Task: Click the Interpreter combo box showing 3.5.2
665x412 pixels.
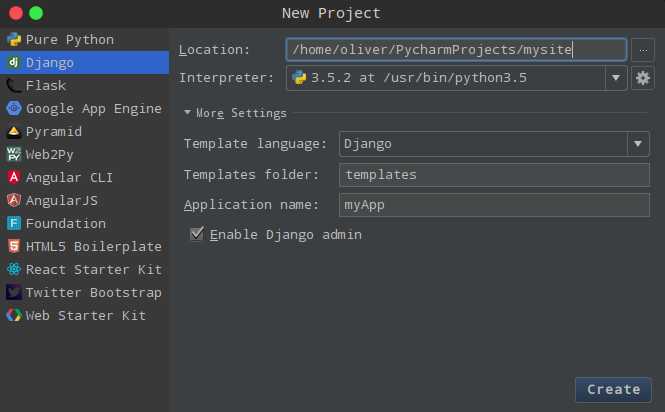Action: pyautogui.click(x=456, y=78)
